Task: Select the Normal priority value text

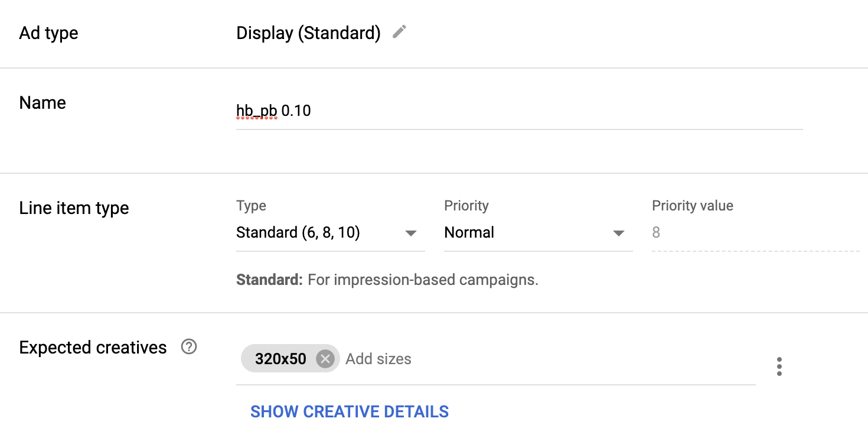Action: [x=469, y=233]
